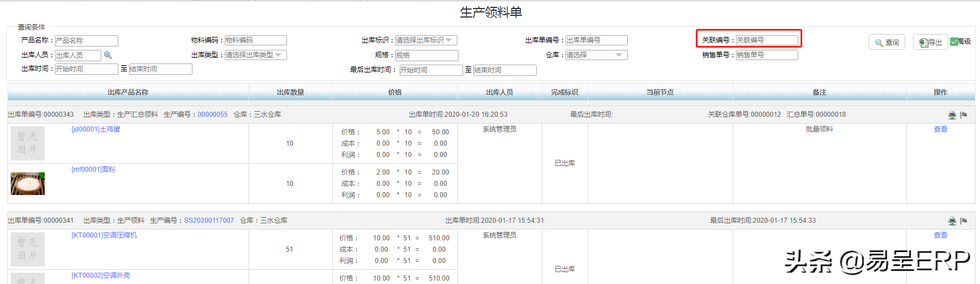This screenshot has width=980, height=284.
Task: Open the 仓库 warehouse dropdown
Action: tap(596, 55)
